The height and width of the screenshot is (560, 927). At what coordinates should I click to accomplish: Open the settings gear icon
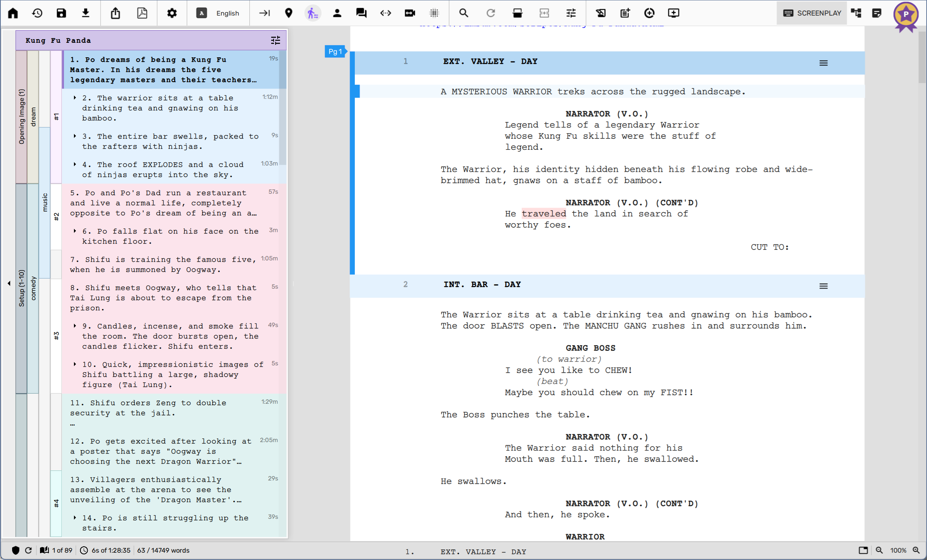coord(172,13)
